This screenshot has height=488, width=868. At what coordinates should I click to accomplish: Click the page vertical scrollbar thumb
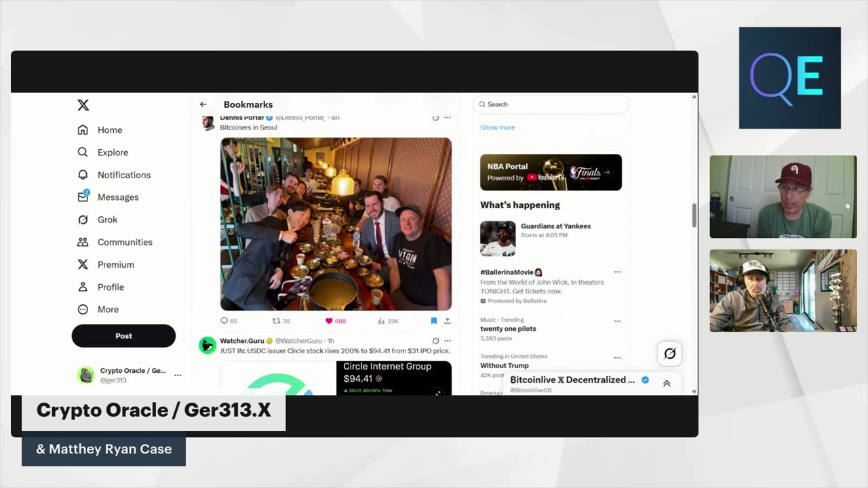tap(694, 216)
